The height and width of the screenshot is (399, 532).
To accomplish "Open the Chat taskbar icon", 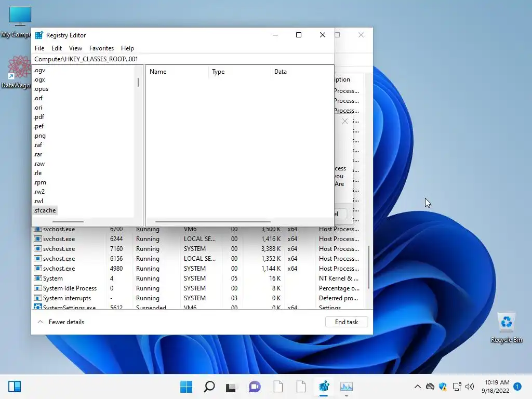I will (255, 387).
